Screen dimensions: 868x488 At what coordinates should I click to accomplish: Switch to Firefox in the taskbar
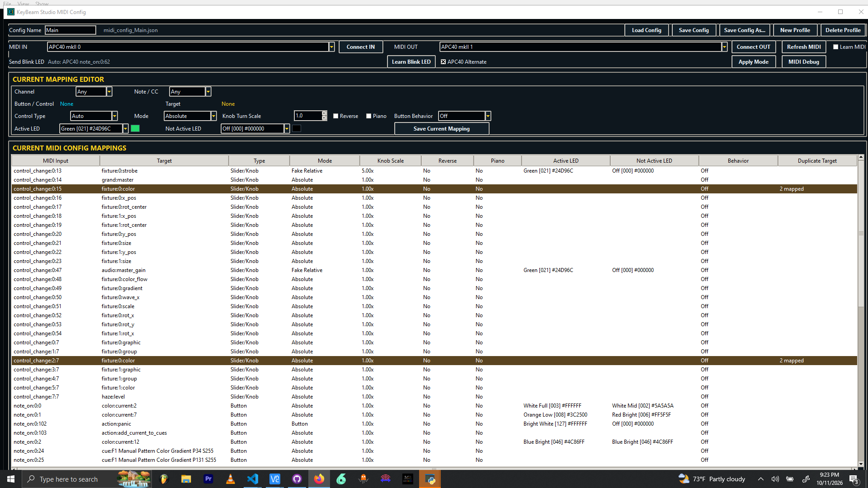tap(319, 479)
